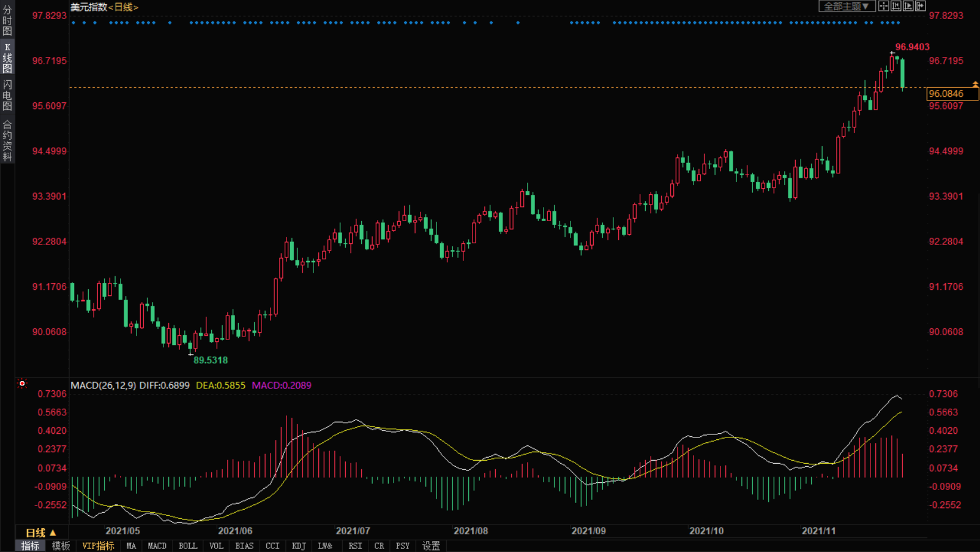980x552 pixels.
Task: Click the shift-chart-right arrow icon
Action: coord(920,6)
